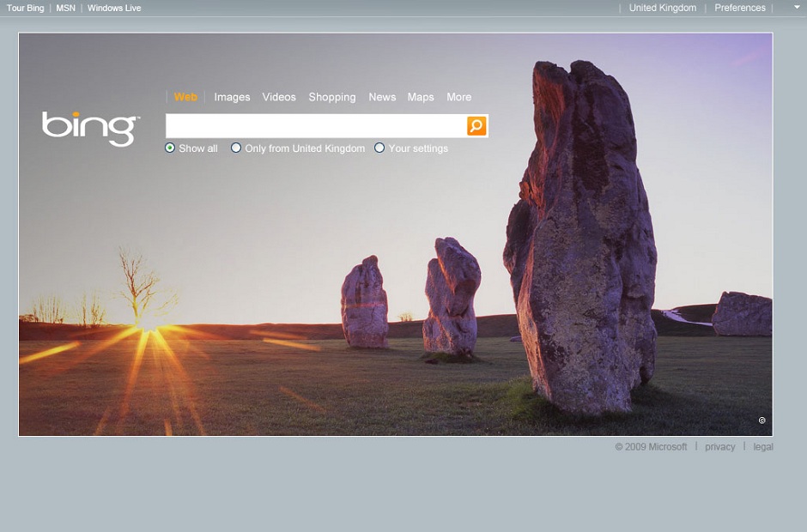This screenshot has width=807, height=532.
Task: Open the More menu
Action: tap(458, 97)
